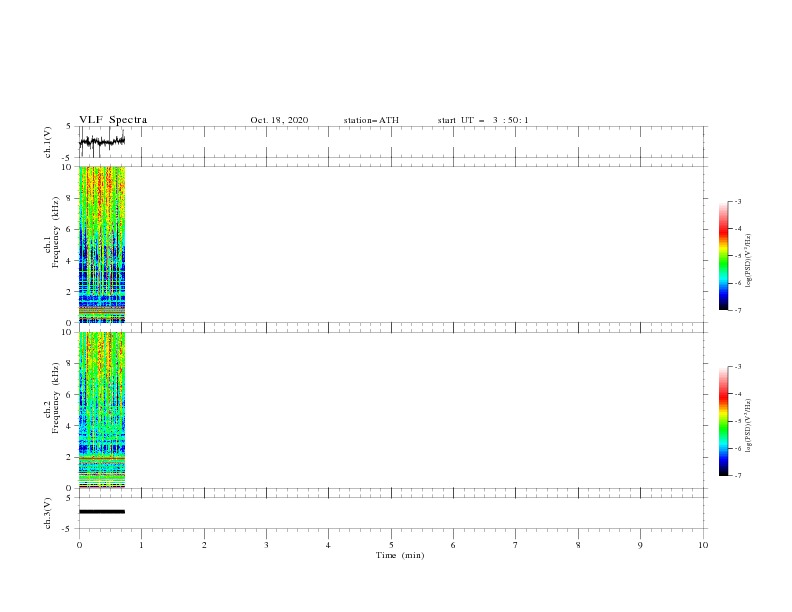Click the "-3" value on ch.1 colorbar
Viewport: 792px width, 612px height.
738,201
